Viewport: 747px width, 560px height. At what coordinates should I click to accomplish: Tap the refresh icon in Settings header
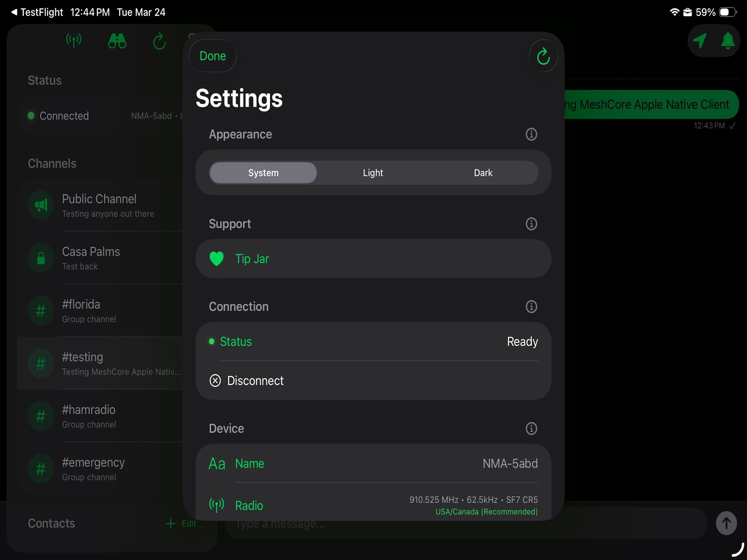coord(543,56)
